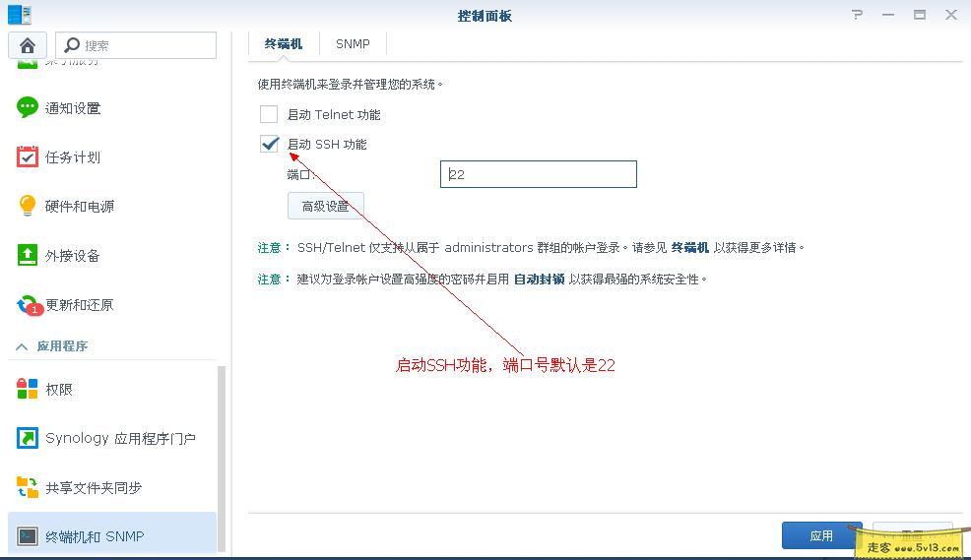Switch to the 终端机 tab
Image resolution: width=971 pixels, height=560 pixels.
pos(283,44)
